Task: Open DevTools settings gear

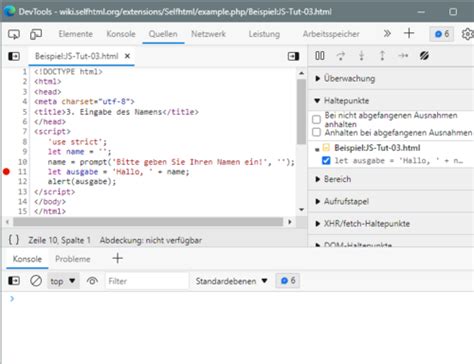Action: 468,34
